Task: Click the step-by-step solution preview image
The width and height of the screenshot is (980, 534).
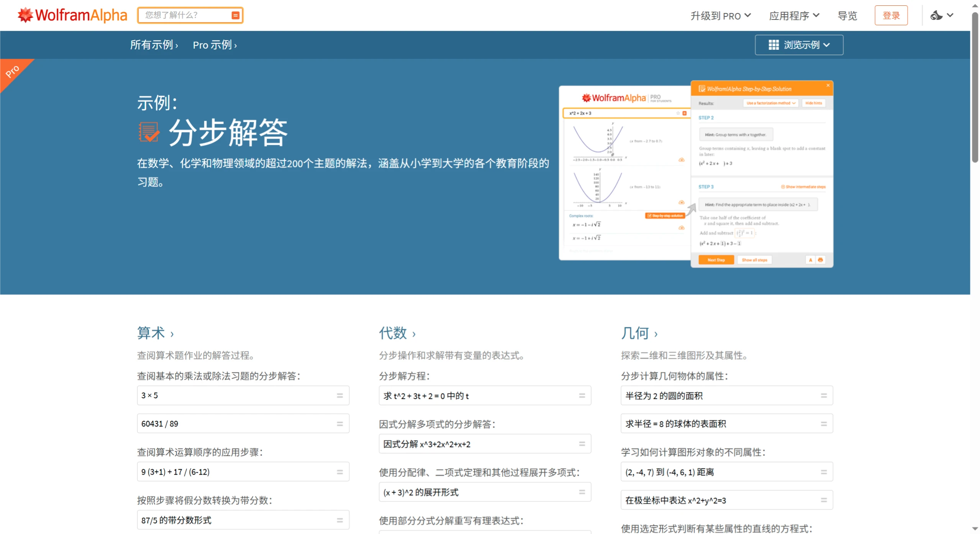Action: (696, 174)
